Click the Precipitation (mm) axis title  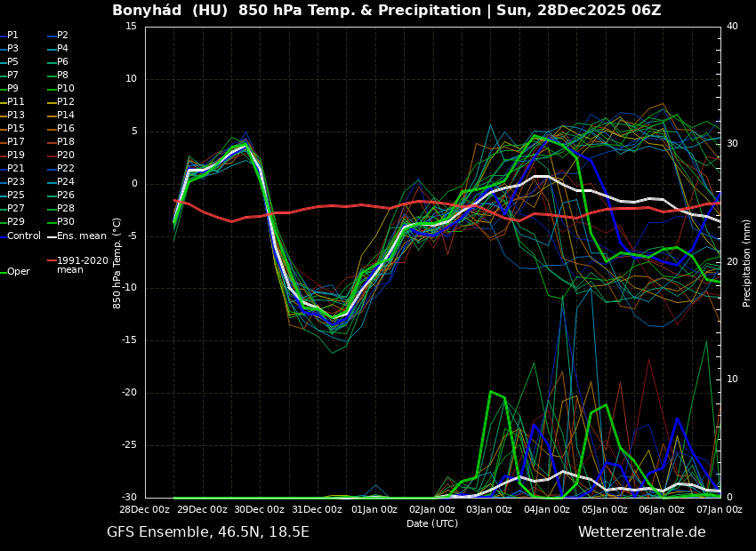tap(747, 262)
